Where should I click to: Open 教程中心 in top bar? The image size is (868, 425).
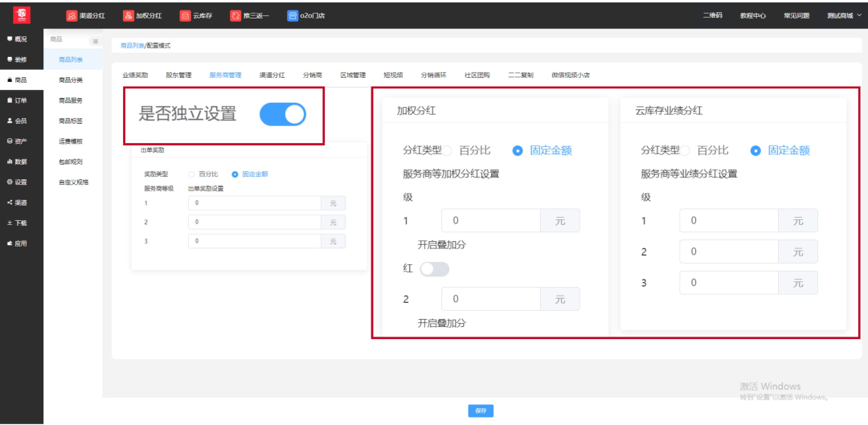[x=753, y=15]
